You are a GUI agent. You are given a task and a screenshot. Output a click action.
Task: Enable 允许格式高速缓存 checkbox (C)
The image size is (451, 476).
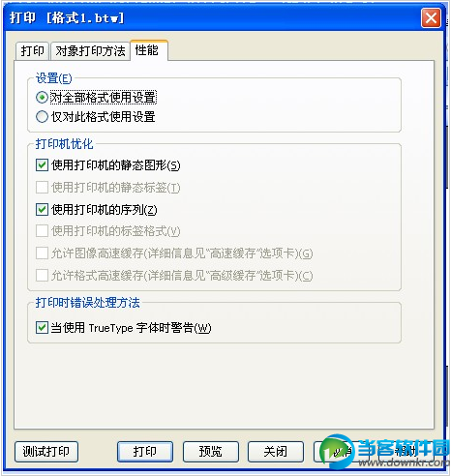(42, 275)
